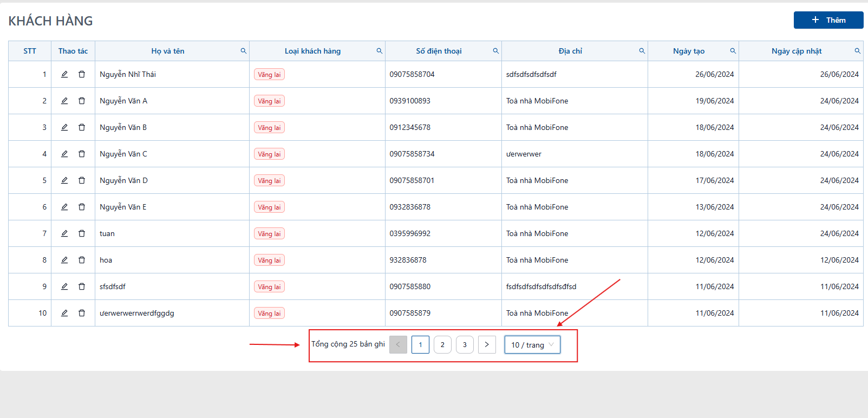Click phone number 0395996992

(x=410, y=233)
